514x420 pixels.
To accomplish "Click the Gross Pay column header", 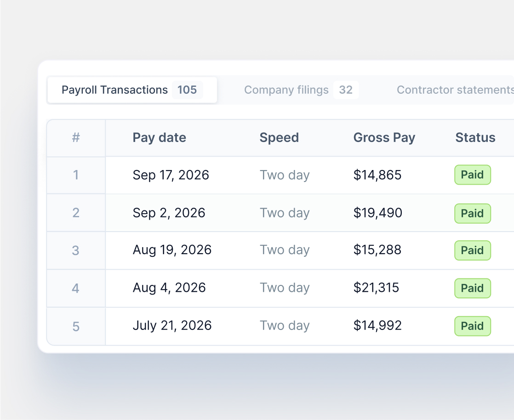I will coord(384,137).
